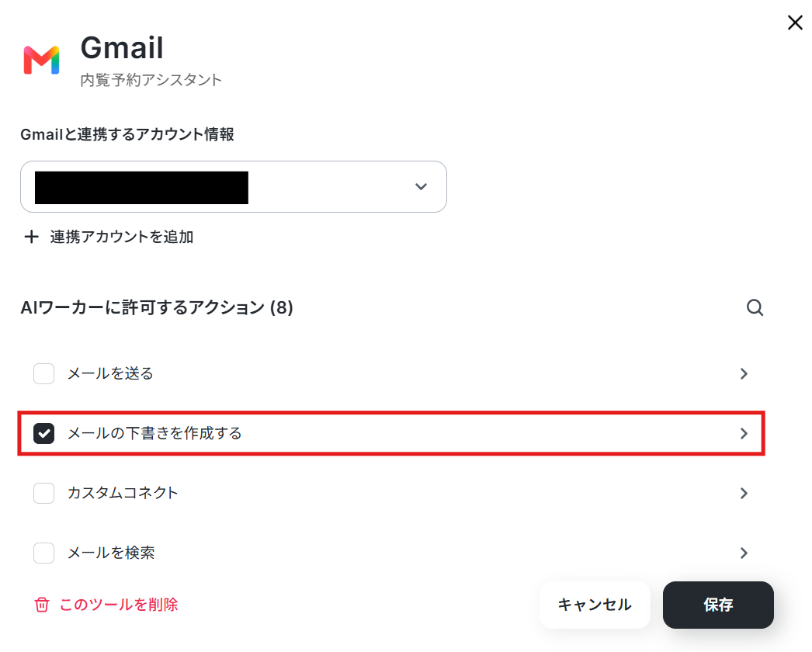
Task: Tick the メールを検索 checkbox
Action: click(x=44, y=553)
